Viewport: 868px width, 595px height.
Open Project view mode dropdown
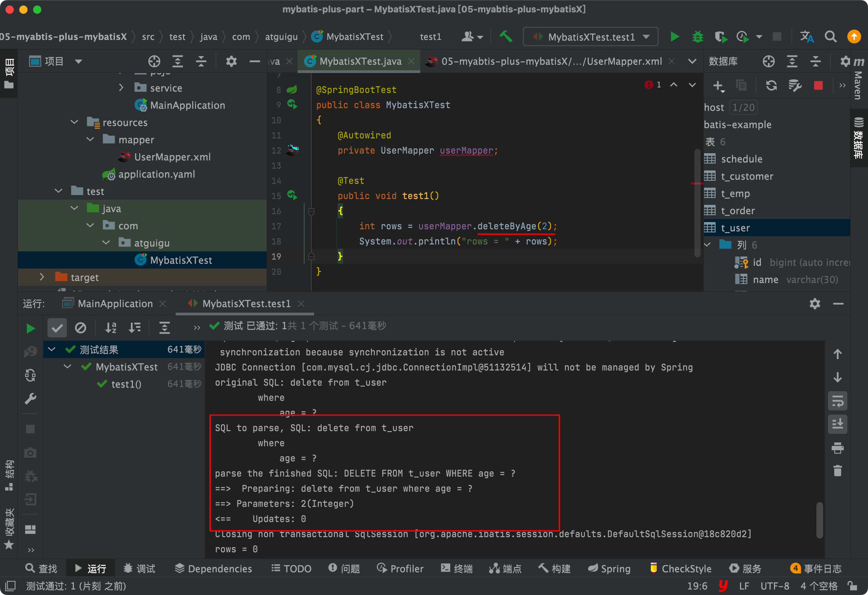point(78,61)
